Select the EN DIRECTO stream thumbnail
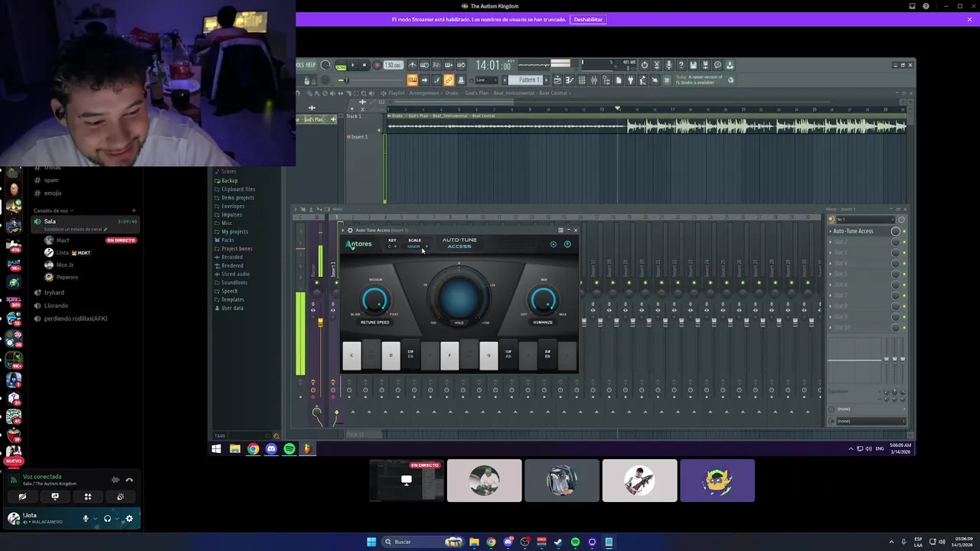980x551 pixels. (x=407, y=481)
